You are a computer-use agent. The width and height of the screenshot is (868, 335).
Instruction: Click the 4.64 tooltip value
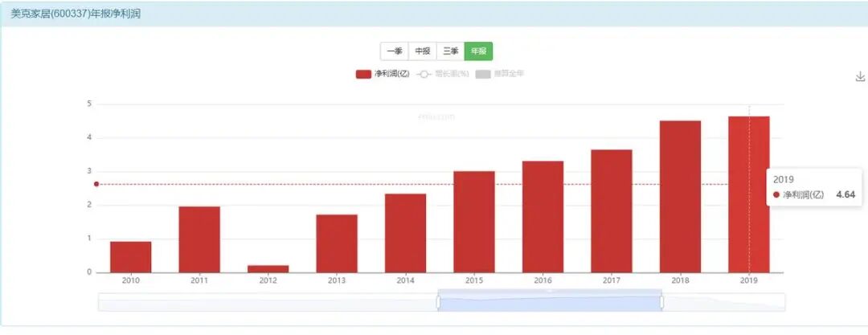[845, 194]
